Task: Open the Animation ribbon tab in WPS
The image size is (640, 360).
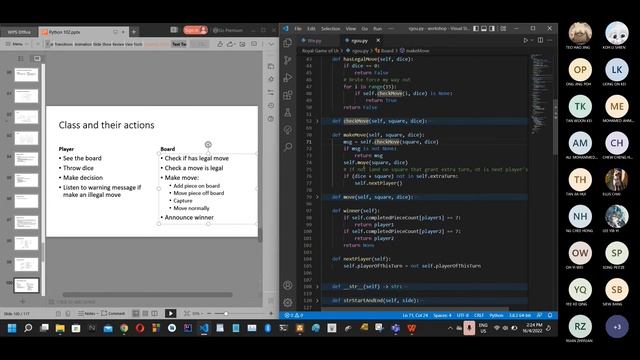Action: (x=83, y=44)
